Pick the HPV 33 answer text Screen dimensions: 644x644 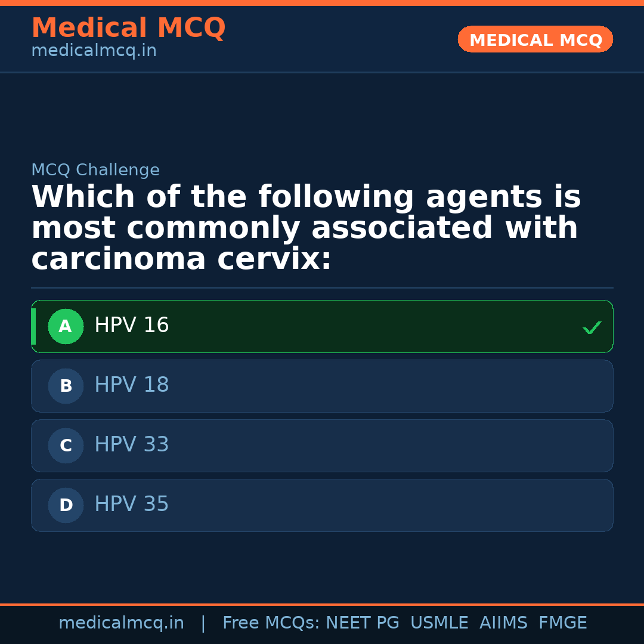click(132, 445)
